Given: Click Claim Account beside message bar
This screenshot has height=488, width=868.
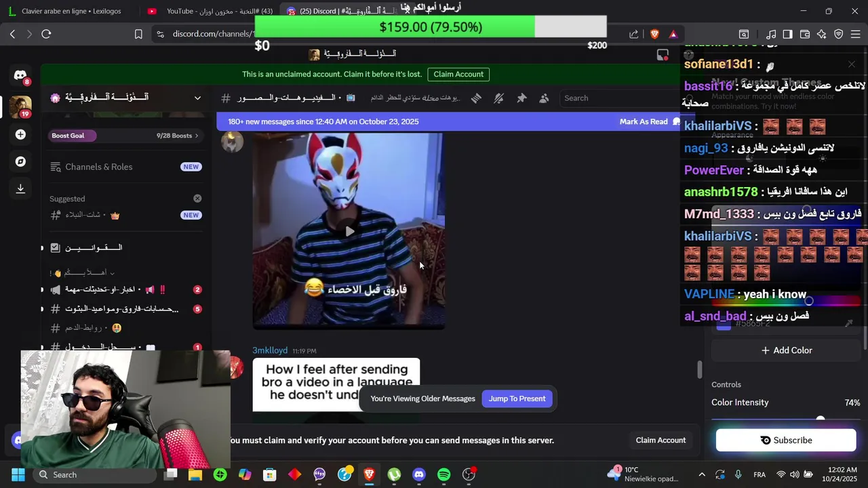Looking at the screenshot, I should [660, 440].
